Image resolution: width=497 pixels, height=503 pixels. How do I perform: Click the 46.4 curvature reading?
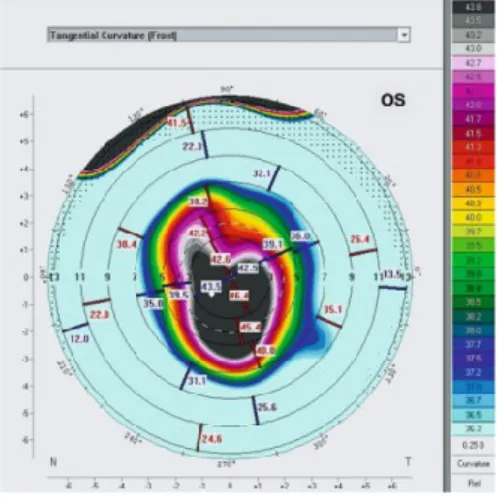click(239, 295)
